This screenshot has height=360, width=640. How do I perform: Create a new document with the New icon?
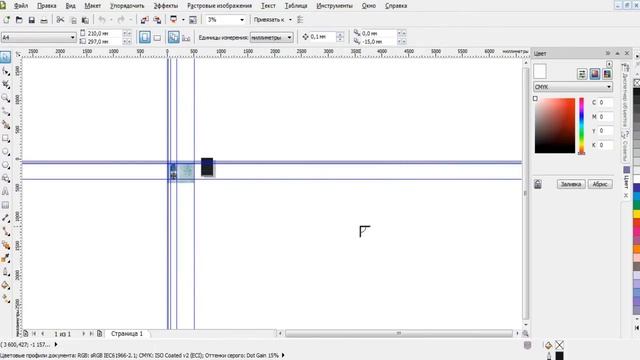pyautogui.click(x=7, y=20)
